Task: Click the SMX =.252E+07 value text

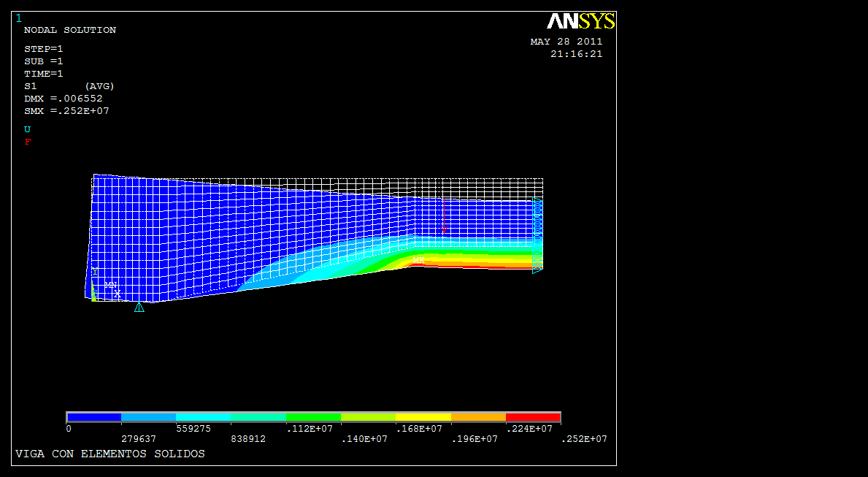Action: (66, 111)
